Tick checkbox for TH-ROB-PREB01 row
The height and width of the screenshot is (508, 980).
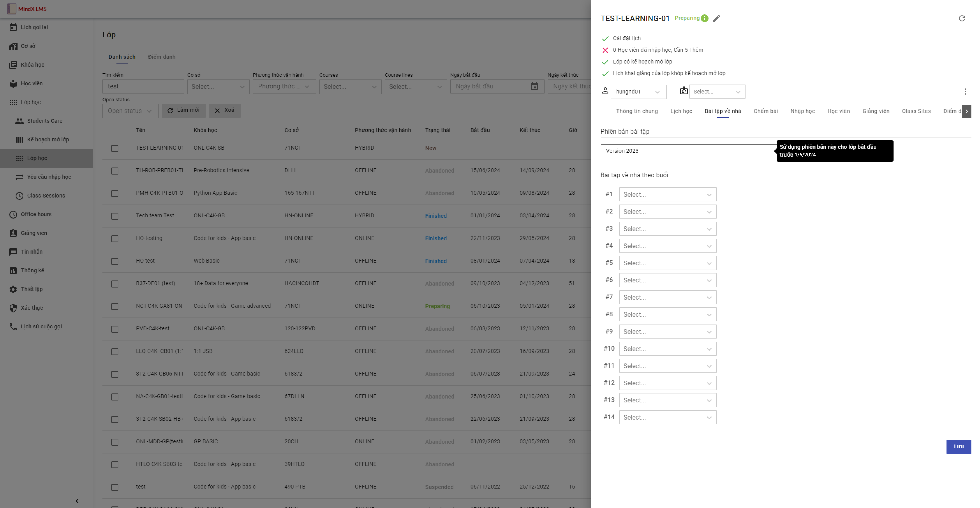pyautogui.click(x=115, y=171)
